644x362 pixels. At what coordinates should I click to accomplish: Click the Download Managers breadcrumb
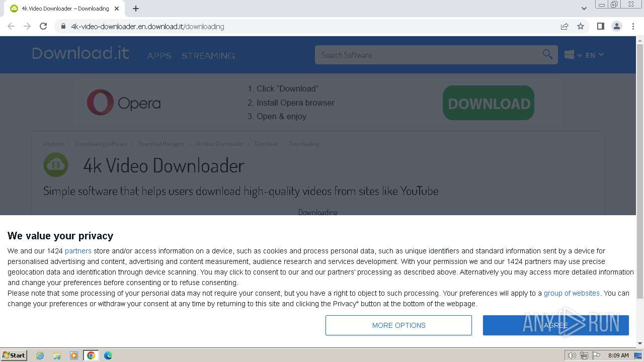click(161, 144)
